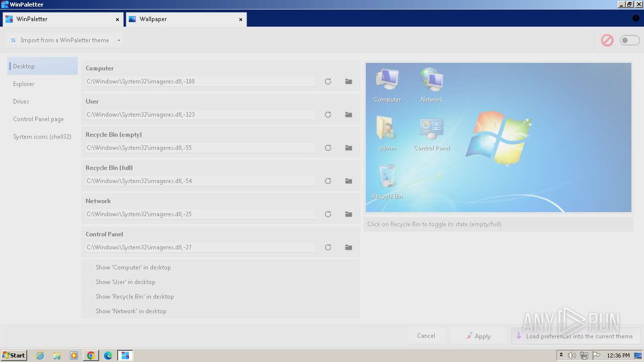Load preferences into the current theme

click(x=576, y=336)
